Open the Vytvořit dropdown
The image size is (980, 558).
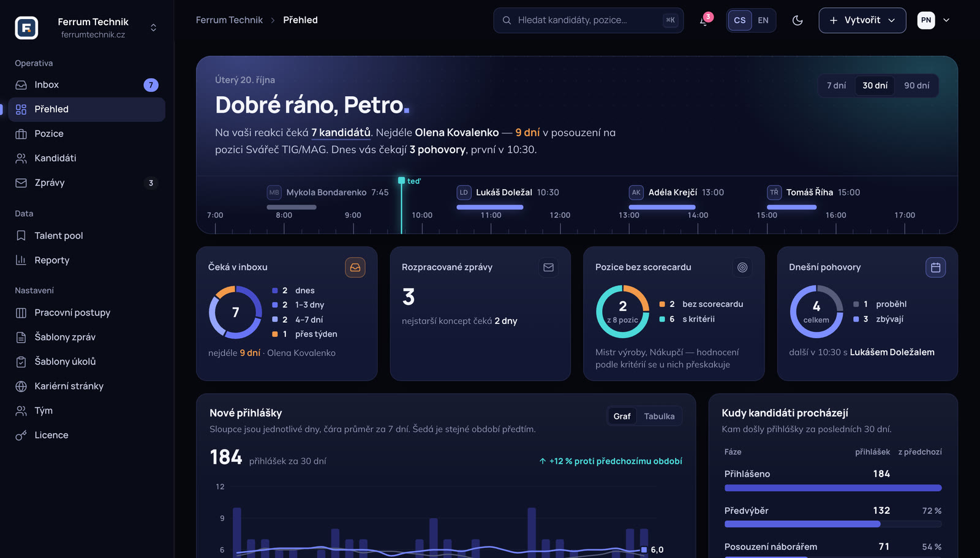(x=862, y=20)
